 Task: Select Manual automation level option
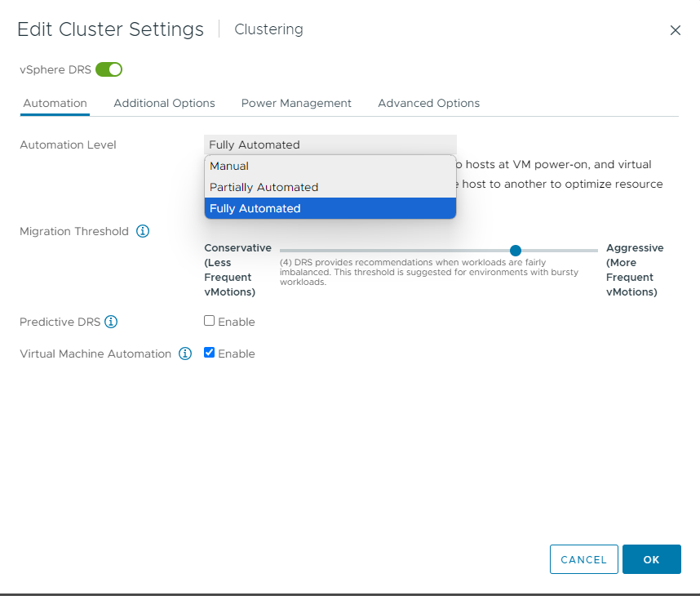(330, 166)
